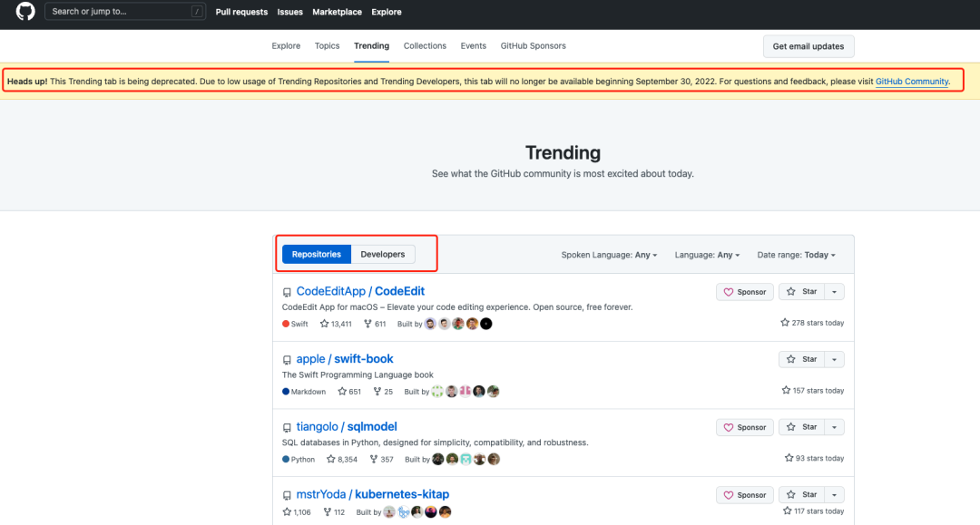This screenshot has height=525, width=980.
Task: Click the star count icon for CodeEdit
Action: tap(324, 324)
